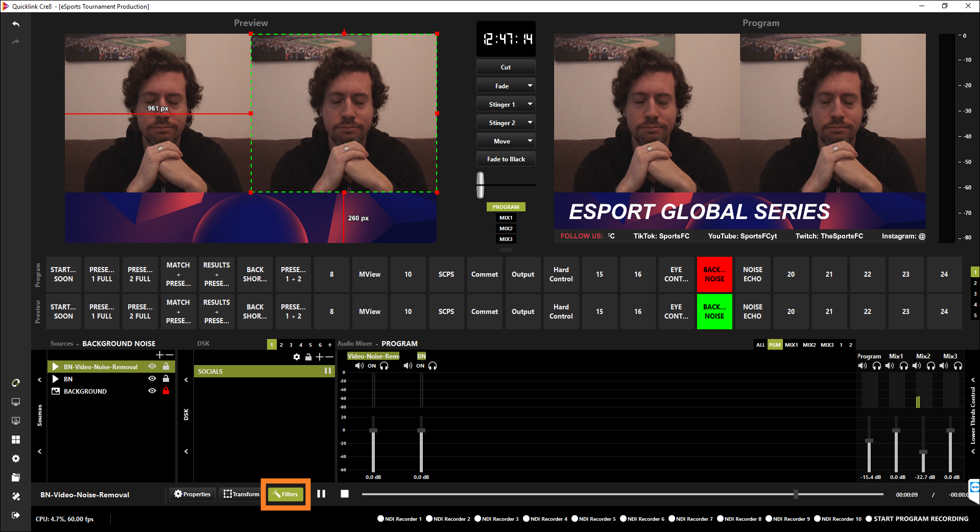Select the BN source row

[111, 379]
